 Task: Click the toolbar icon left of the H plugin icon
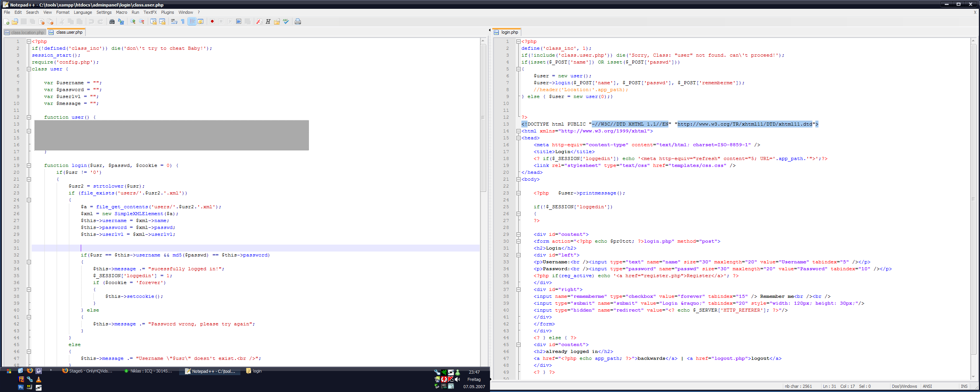(259, 21)
